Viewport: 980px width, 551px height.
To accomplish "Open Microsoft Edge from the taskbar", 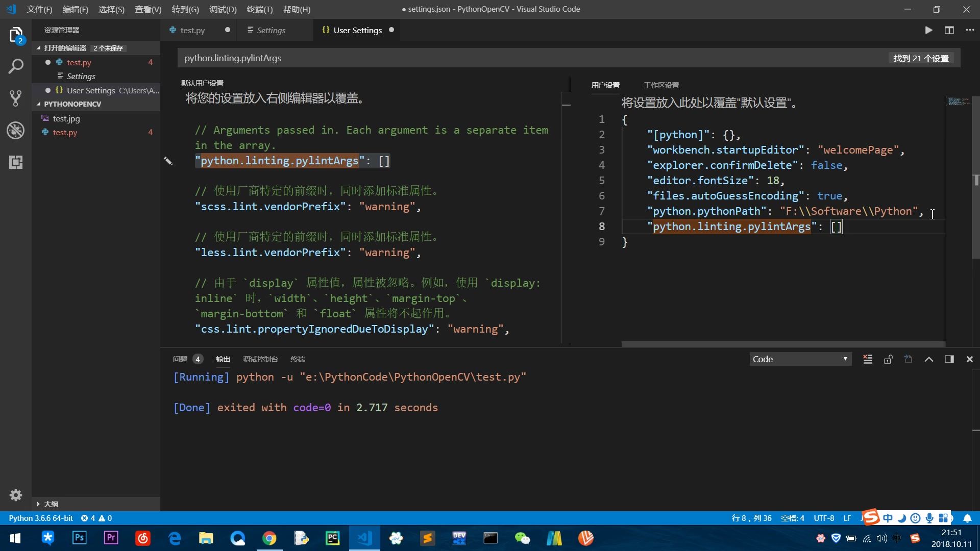I will tap(174, 538).
